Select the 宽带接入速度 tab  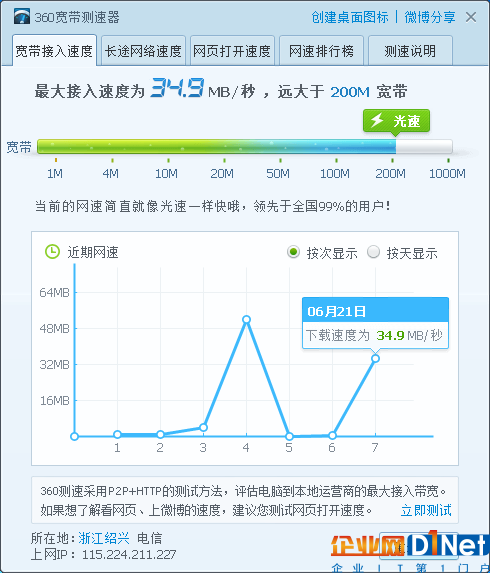click(x=54, y=50)
